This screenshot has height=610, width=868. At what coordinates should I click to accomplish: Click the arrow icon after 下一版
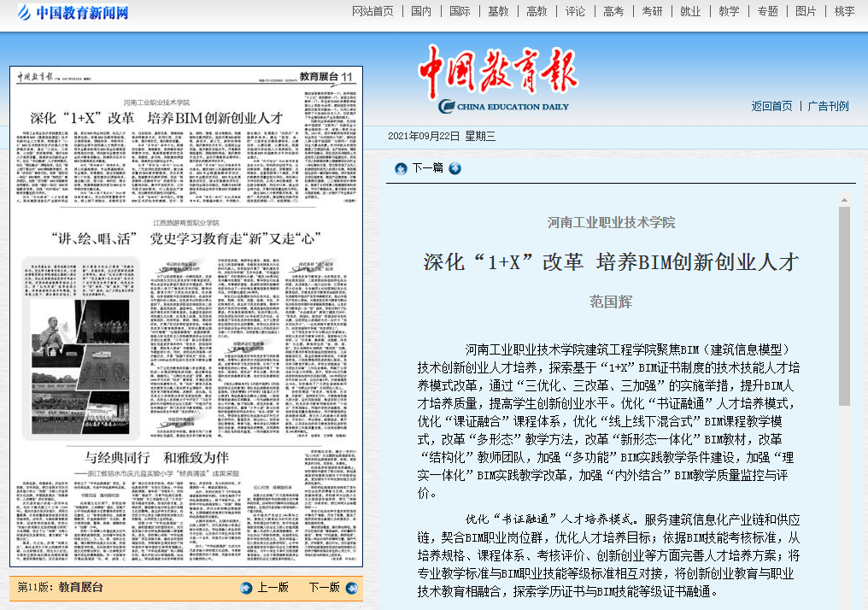(351, 587)
